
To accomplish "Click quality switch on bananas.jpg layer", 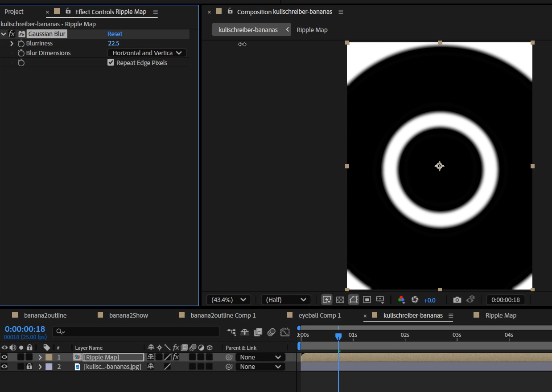I will pyautogui.click(x=167, y=367).
